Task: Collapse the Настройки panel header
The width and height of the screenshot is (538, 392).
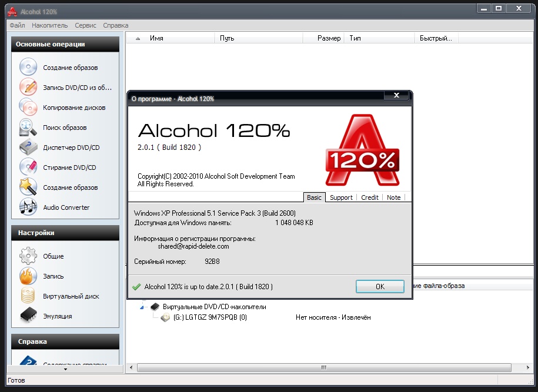Action: click(x=65, y=233)
